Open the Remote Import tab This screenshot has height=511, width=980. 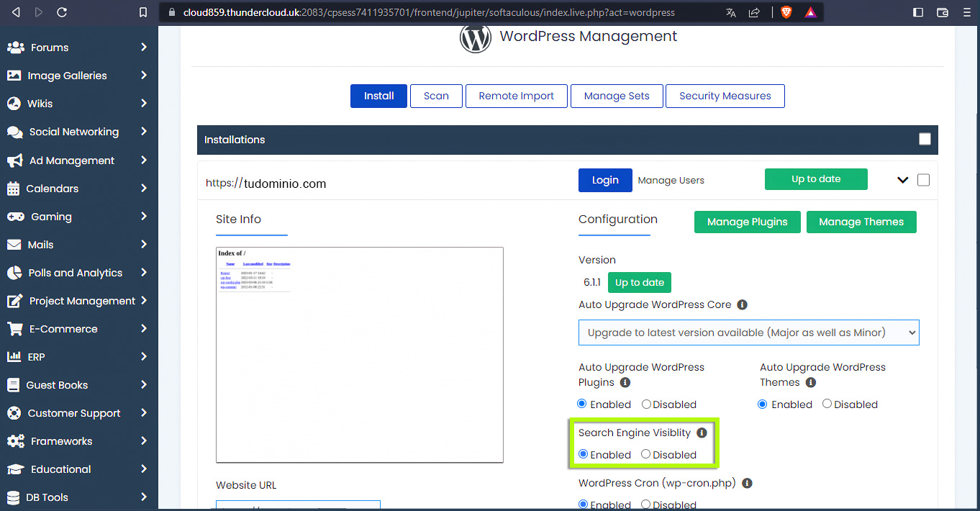point(517,96)
